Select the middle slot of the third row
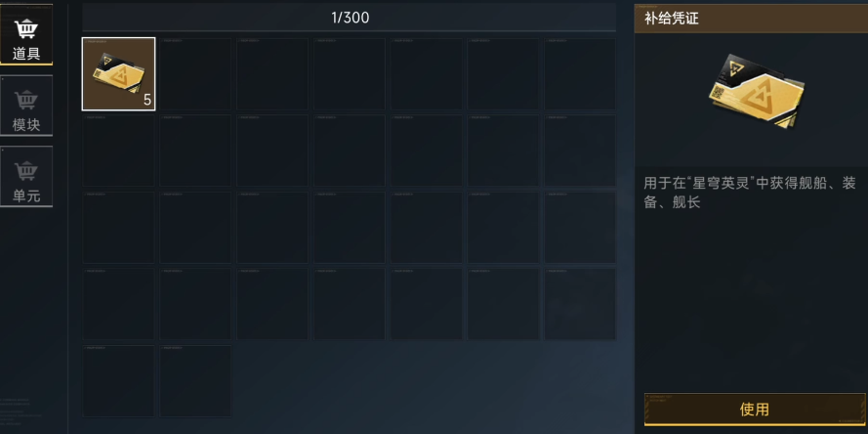The image size is (868, 434). (350, 228)
